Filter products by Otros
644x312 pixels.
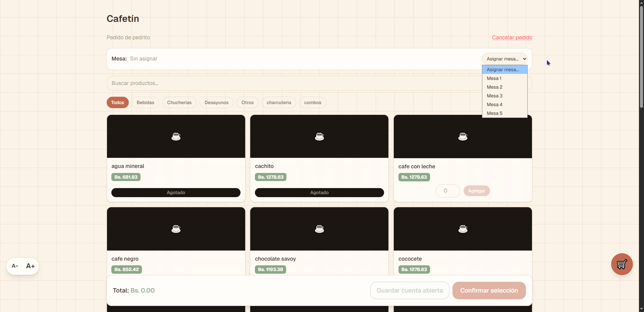click(x=248, y=102)
